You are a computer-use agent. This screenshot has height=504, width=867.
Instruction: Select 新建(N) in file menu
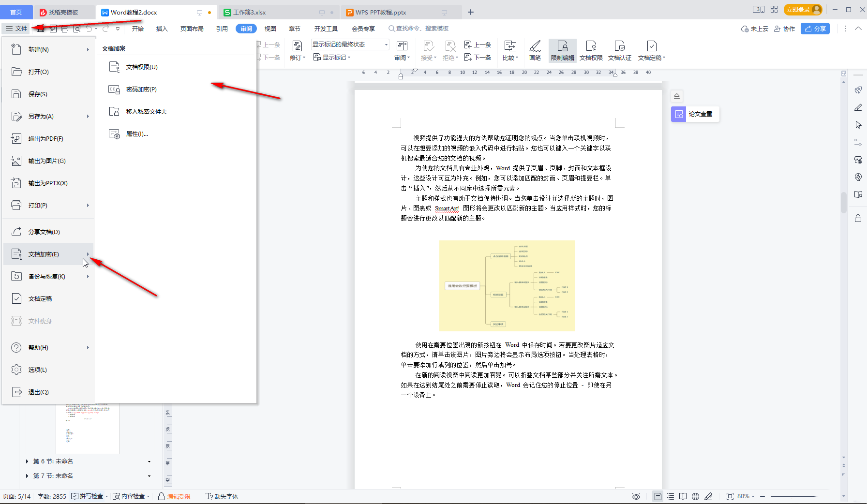tap(48, 49)
